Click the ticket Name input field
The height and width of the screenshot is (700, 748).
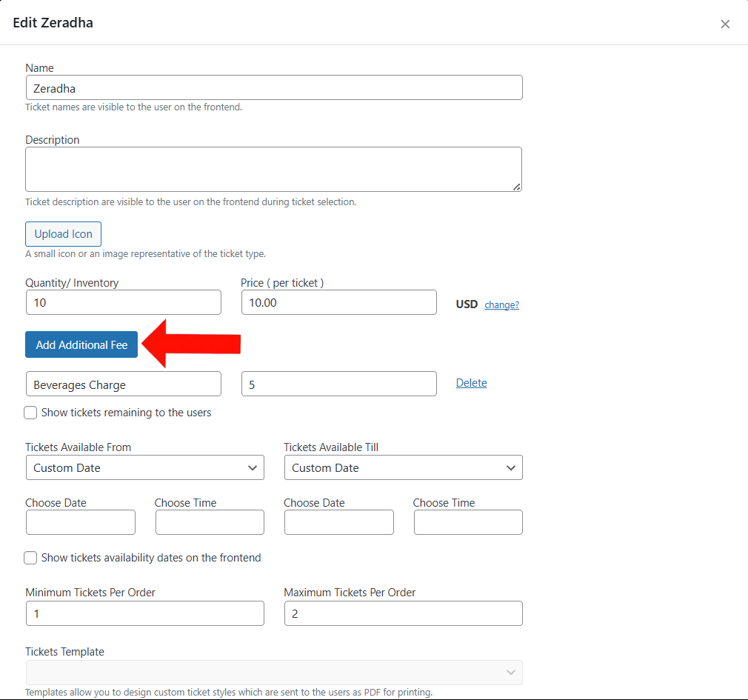tap(274, 88)
